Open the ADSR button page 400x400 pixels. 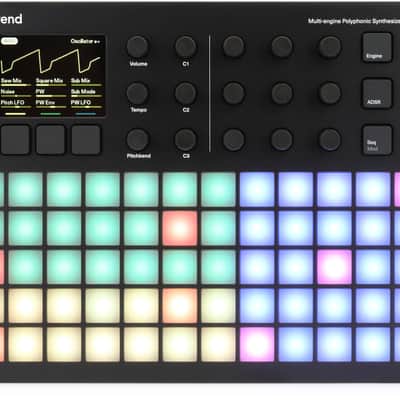pyautogui.click(x=377, y=94)
